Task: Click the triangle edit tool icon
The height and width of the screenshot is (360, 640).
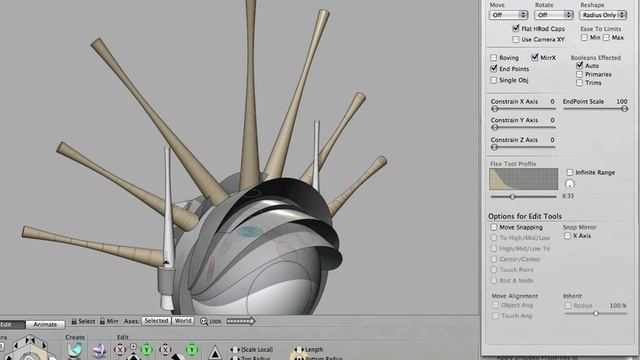Action: pos(215,352)
